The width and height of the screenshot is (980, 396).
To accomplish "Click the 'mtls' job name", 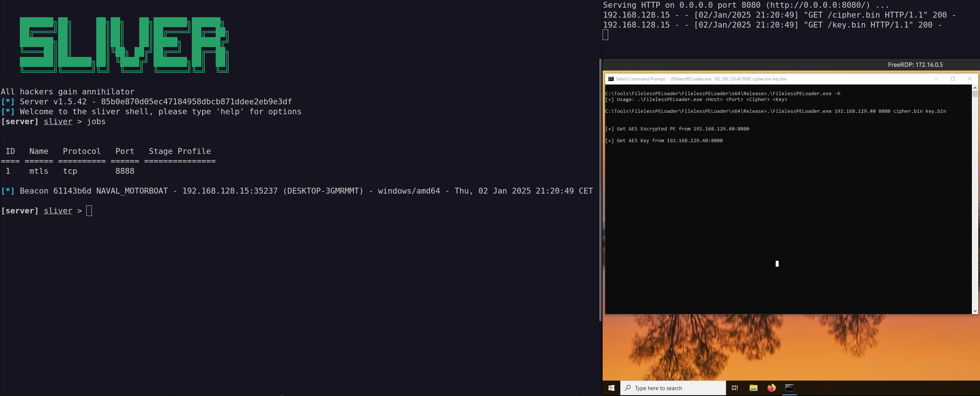I will (x=39, y=171).
